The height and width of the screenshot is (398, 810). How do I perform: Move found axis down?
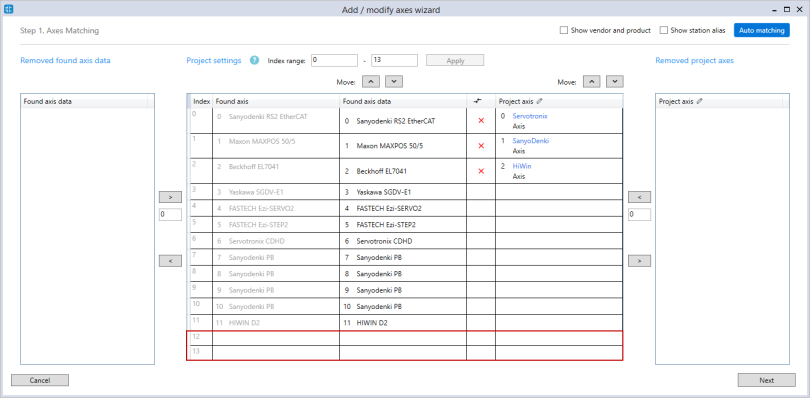click(394, 81)
